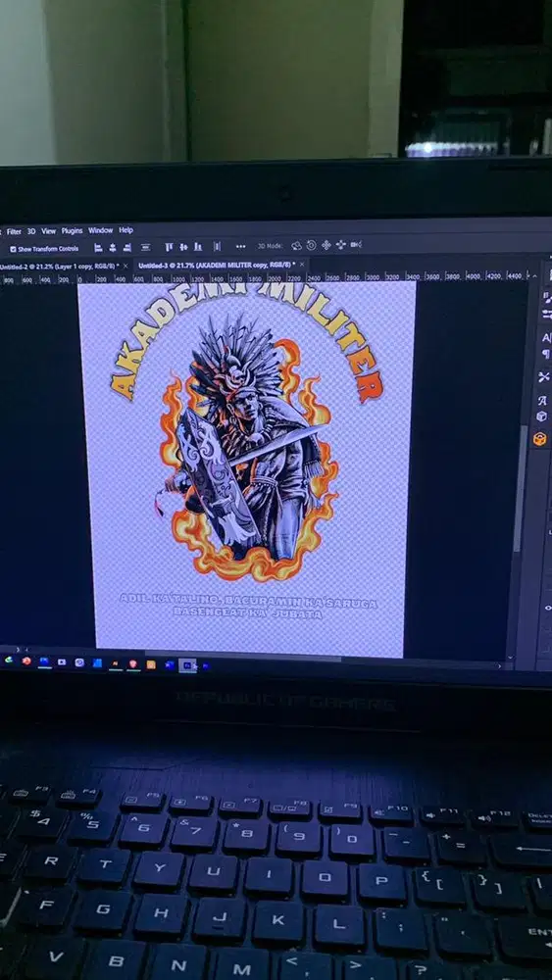Open the Brave browser taskbar icon
The image size is (552, 980).
[132, 663]
